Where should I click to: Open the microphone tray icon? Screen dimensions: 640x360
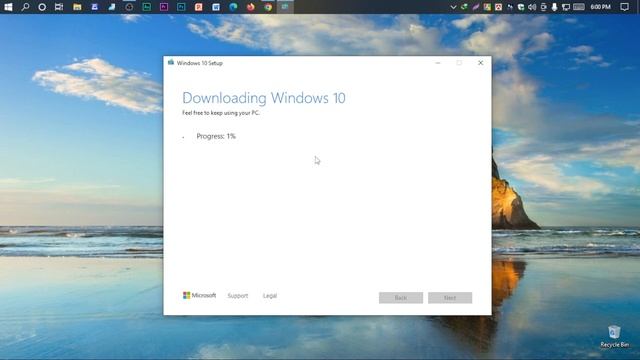click(x=554, y=7)
